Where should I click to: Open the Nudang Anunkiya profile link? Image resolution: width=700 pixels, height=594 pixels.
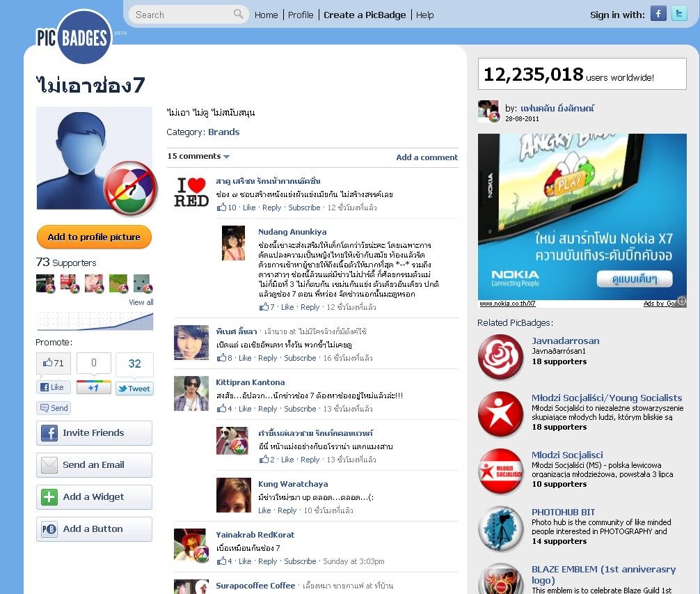pos(292,232)
